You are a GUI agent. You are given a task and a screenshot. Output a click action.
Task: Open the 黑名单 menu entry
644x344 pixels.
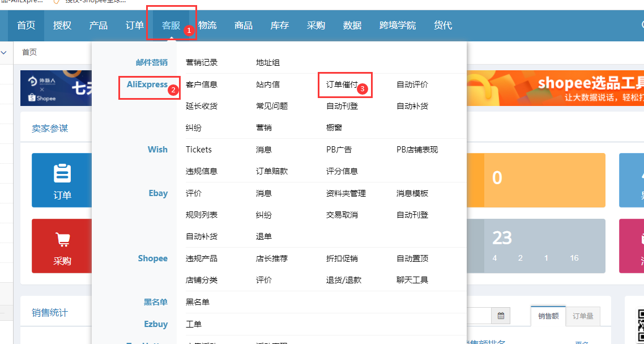198,302
